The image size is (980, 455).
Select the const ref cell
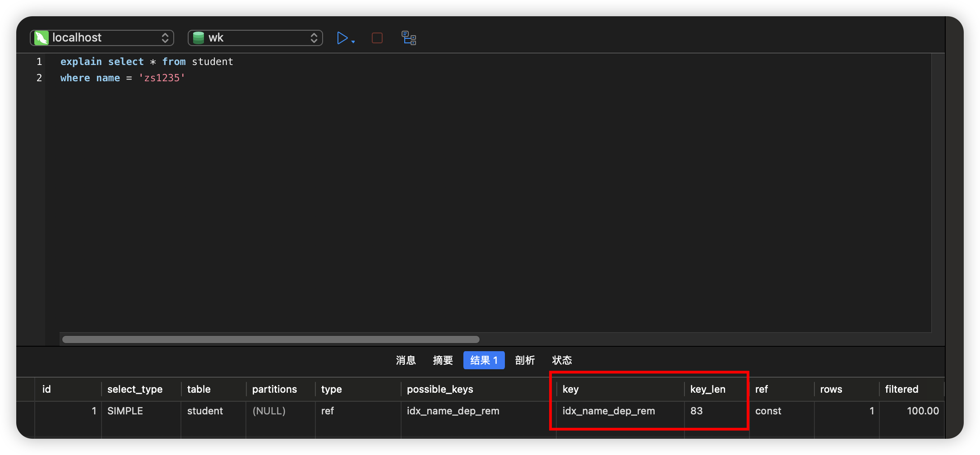[x=782, y=411]
